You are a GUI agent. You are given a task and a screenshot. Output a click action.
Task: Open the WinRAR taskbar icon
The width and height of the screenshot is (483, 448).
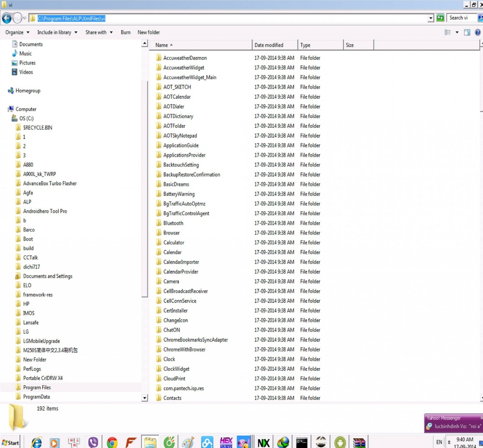[x=359, y=443]
